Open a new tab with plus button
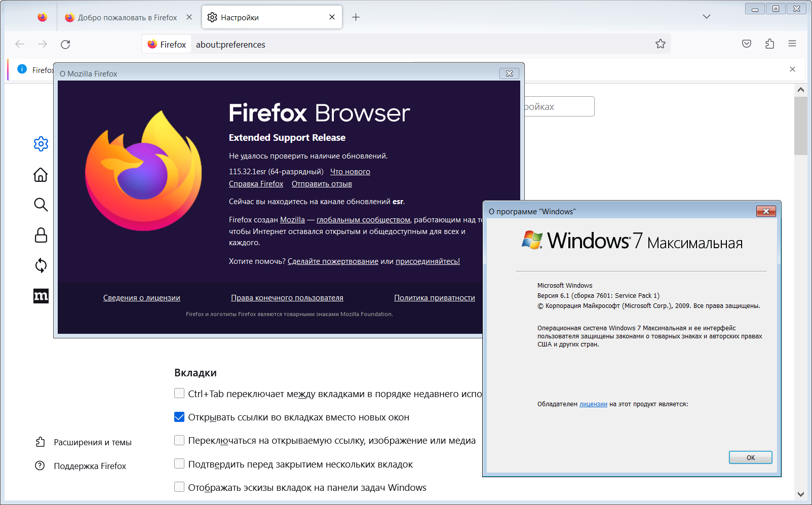 tap(356, 17)
